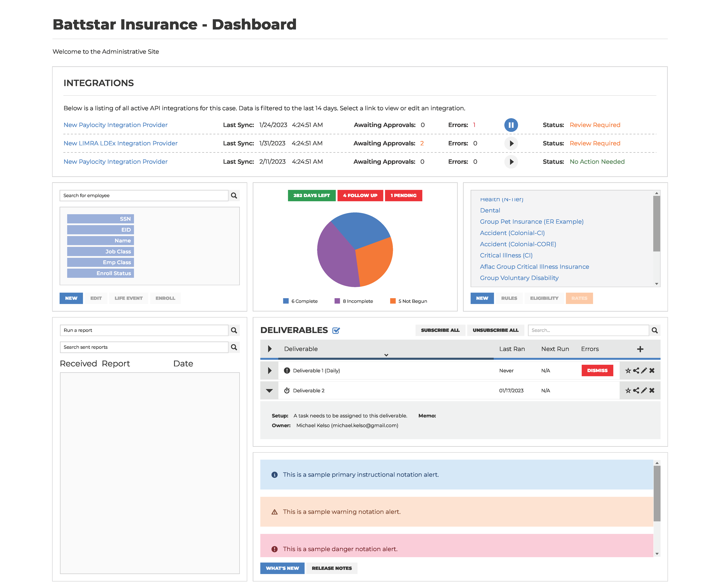Focus the Deliverables search field
Viewport: 720px width, 588px height.
[x=588, y=330]
